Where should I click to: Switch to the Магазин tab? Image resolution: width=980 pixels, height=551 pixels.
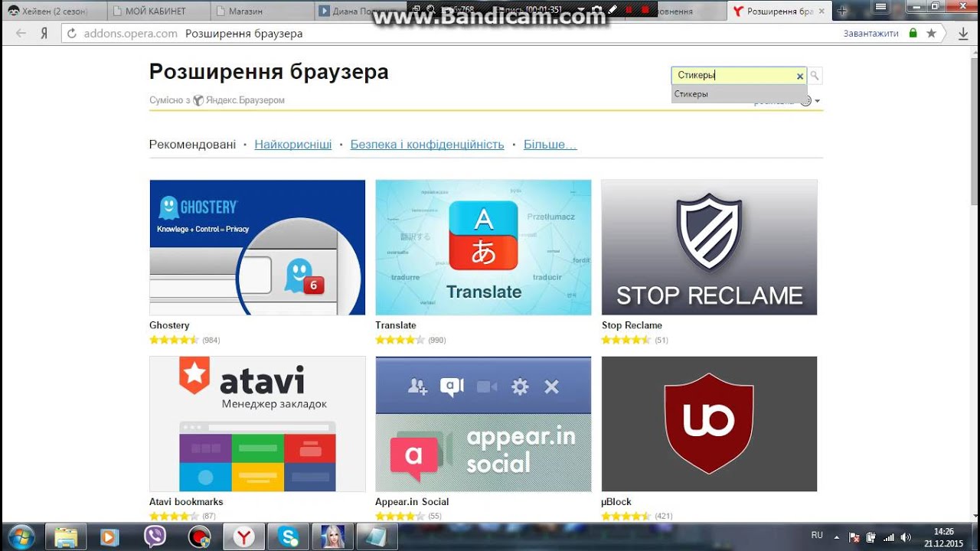pos(261,11)
